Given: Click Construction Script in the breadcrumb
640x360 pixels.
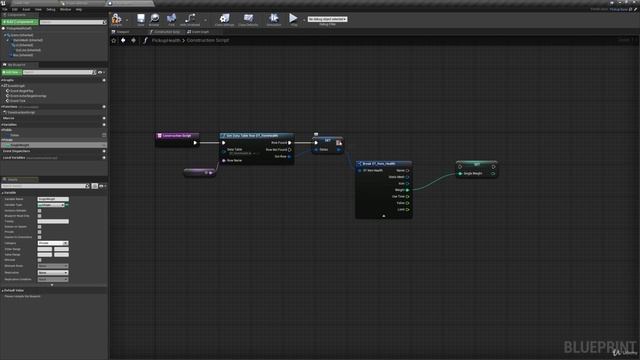Looking at the screenshot, I should click(x=208, y=40).
